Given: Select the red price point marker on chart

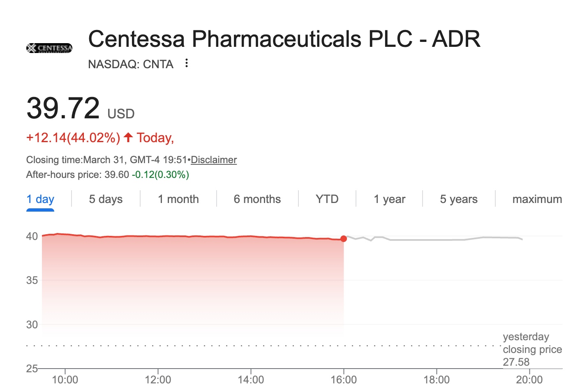Looking at the screenshot, I should click(344, 238).
